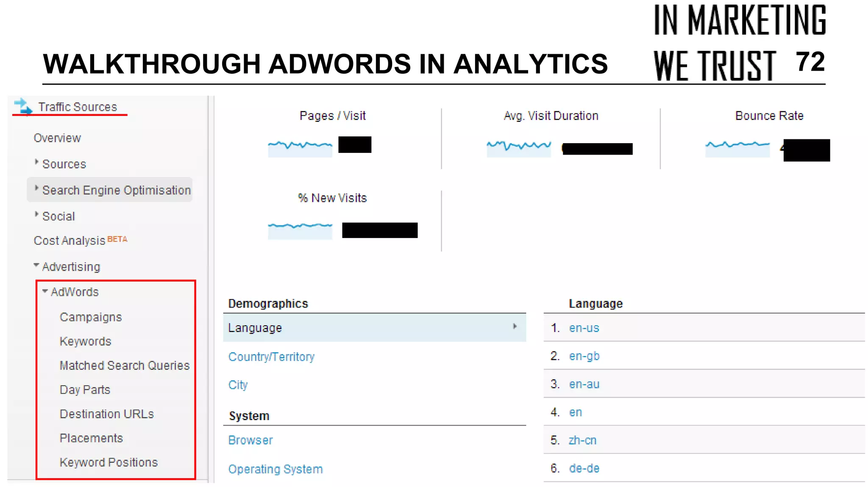Viewport: 868px width, 487px height.
Task: Open Cost Analysis BETA report
Action: [x=80, y=241]
